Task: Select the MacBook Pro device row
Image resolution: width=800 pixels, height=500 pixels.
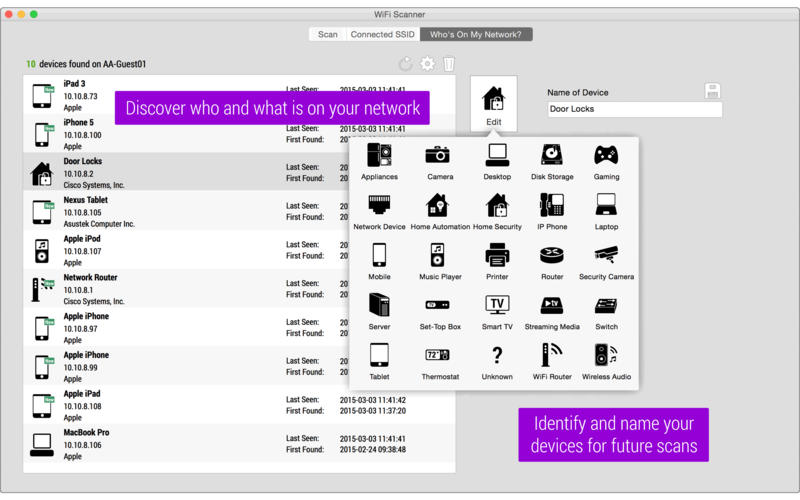Action: tap(239, 444)
